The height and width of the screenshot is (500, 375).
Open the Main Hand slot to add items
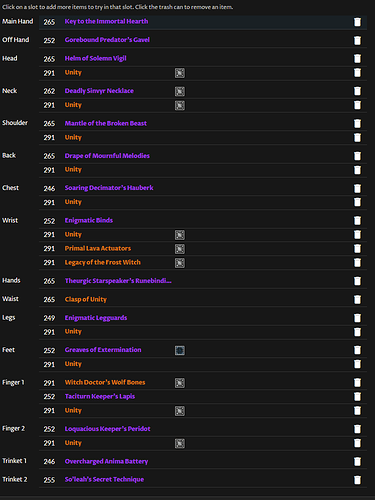[18, 21]
